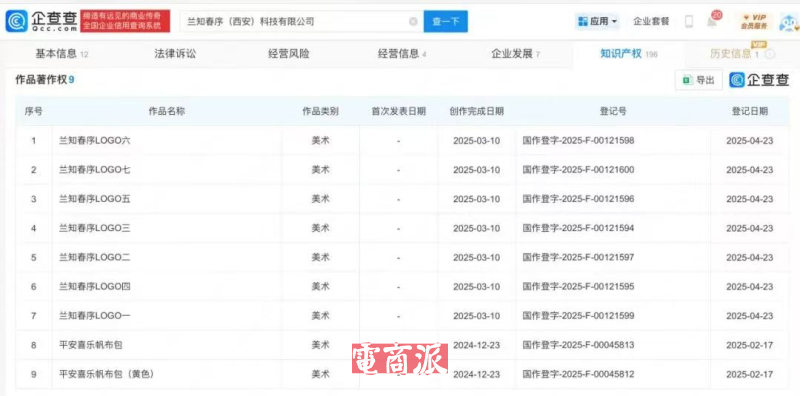Click registration number 国作登字-2025-F-00121598
This screenshot has height=396, width=800.
coord(578,140)
